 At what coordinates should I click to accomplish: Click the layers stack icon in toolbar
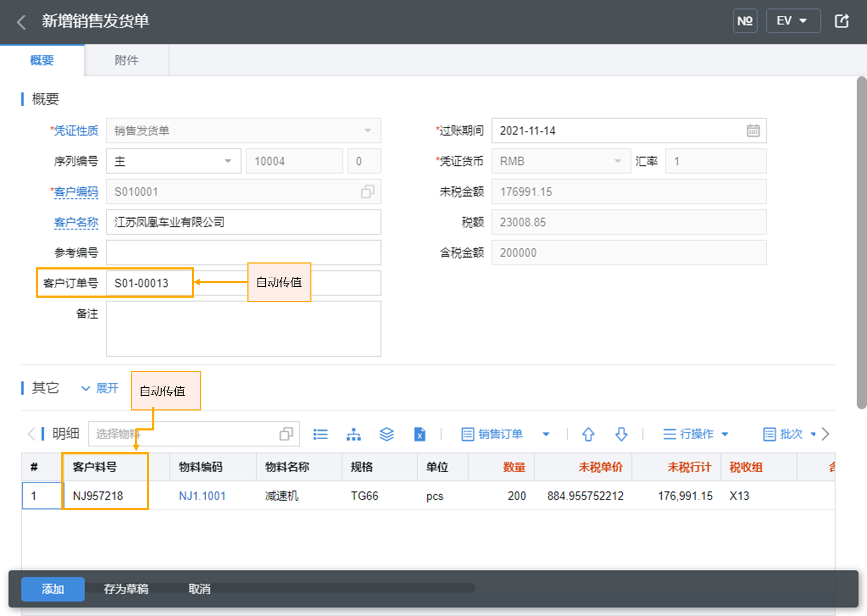tap(386, 434)
